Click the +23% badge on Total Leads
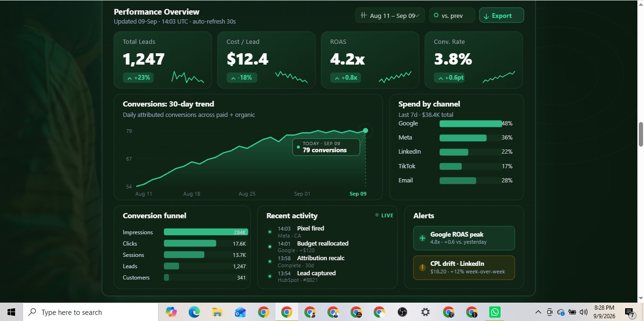Viewport: 644px width, 321px height. pos(138,78)
